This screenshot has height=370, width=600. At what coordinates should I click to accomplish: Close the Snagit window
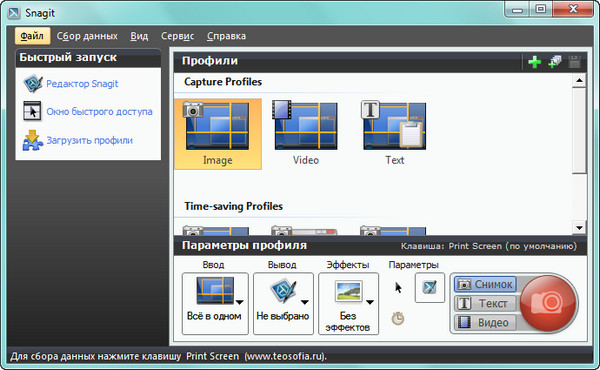point(573,10)
